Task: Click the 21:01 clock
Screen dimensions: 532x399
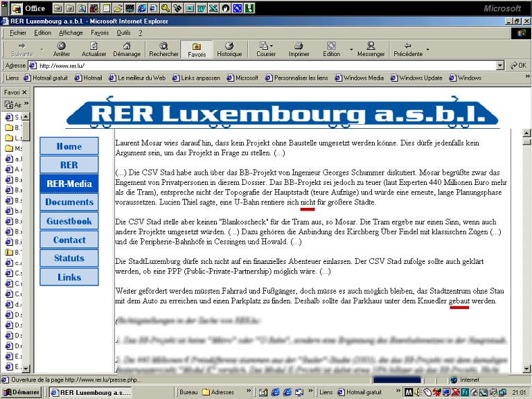Action: coord(519,392)
